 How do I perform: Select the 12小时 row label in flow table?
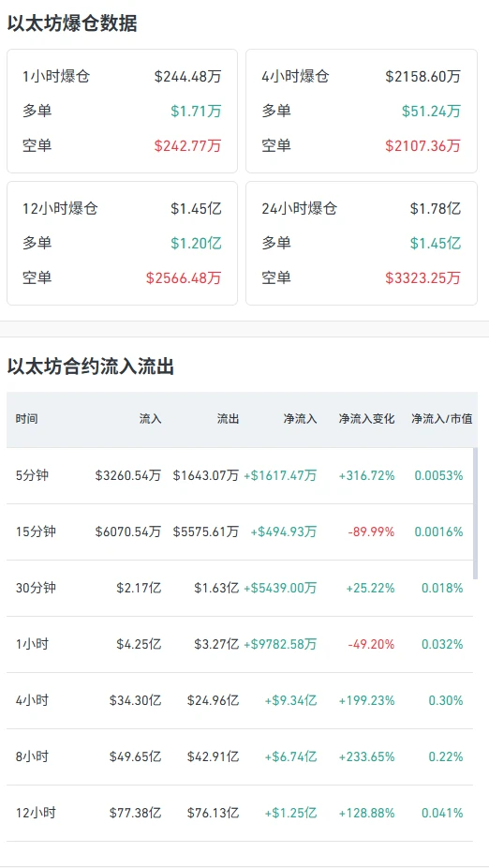point(36,814)
